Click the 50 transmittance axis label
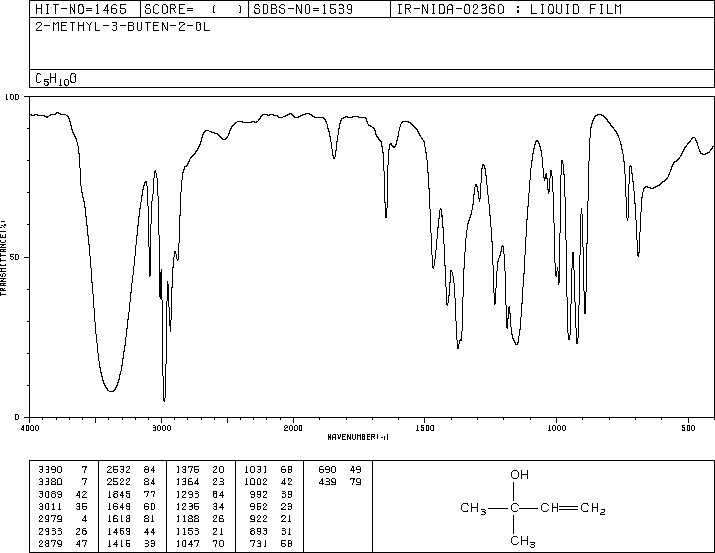 point(15,257)
